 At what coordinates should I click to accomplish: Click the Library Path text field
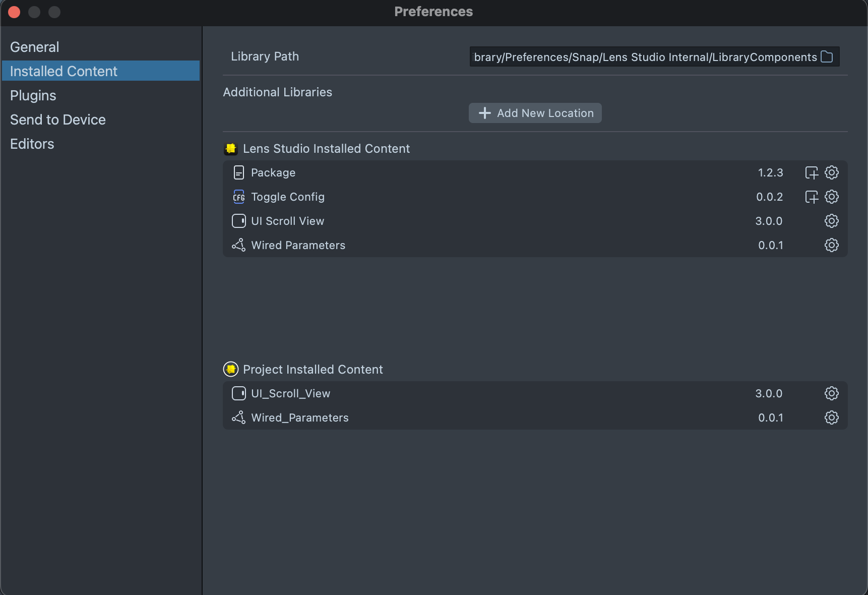click(x=644, y=57)
